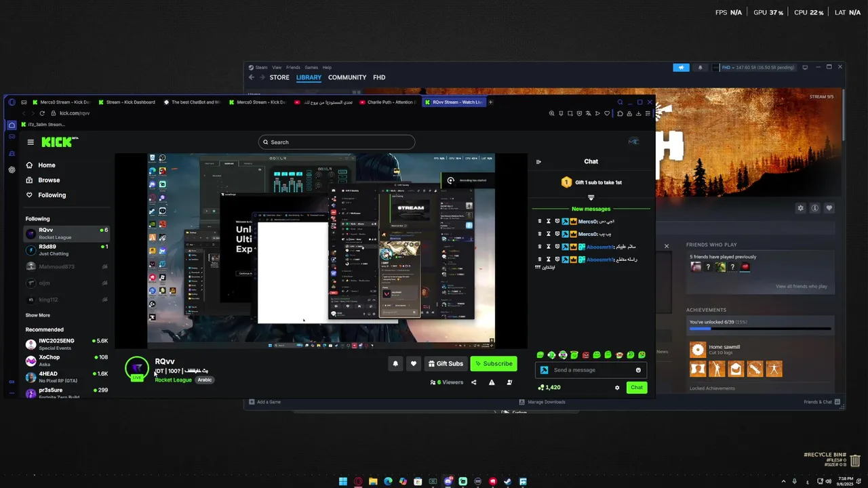Click the user icon right of report
Viewport: 868px width, 488px height.
[509, 382]
